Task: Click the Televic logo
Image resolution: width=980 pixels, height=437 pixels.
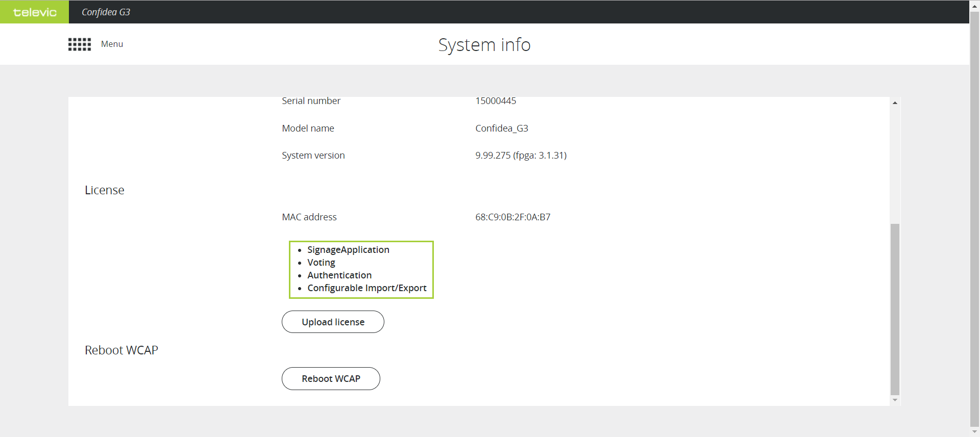Action: pyautogui.click(x=34, y=12)
